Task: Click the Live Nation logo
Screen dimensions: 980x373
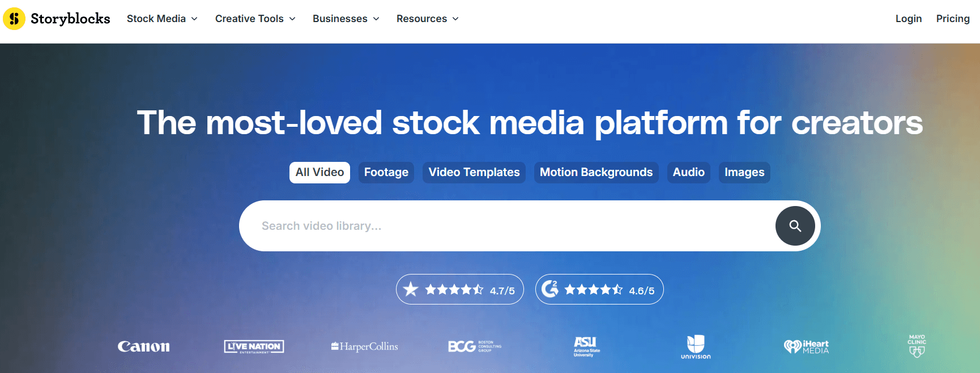Action: coord(254,346)
